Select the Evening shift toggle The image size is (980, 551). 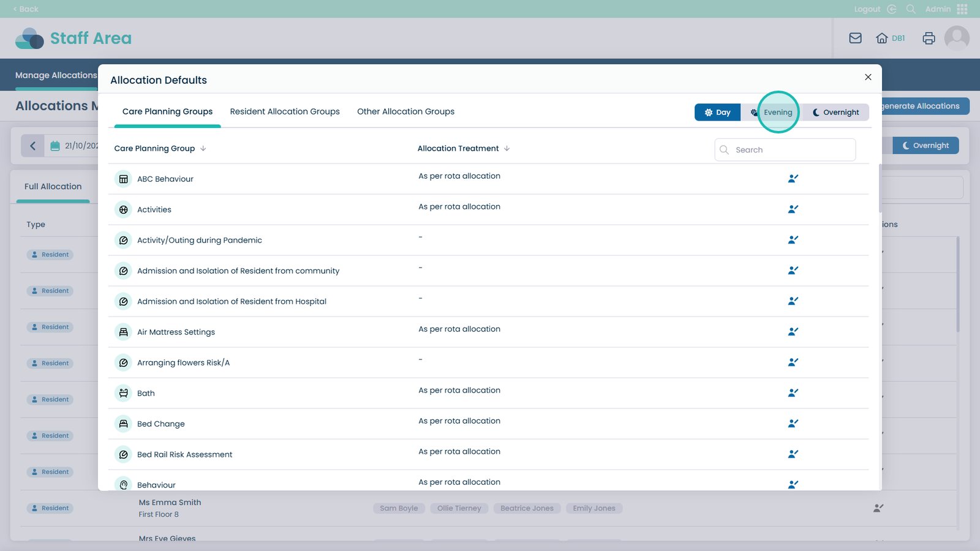[x=772, y=113]
